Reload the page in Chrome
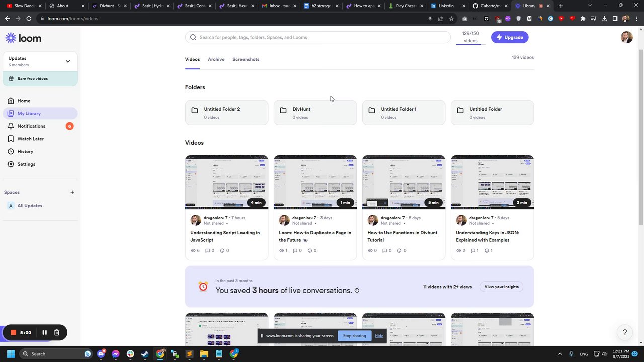644x362 pixels. click(29, 19)
